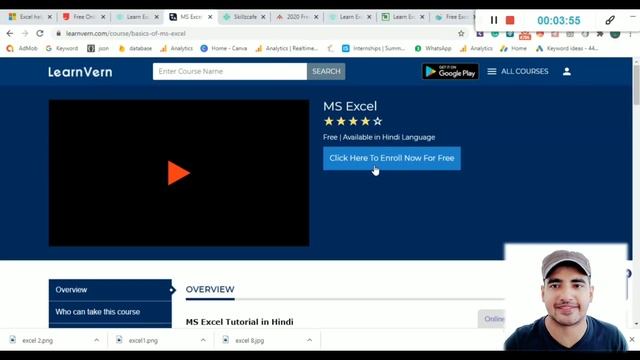Open the WhatsApp bookmark
Viewport: 640px width, 360px height.
click(433, 48)
